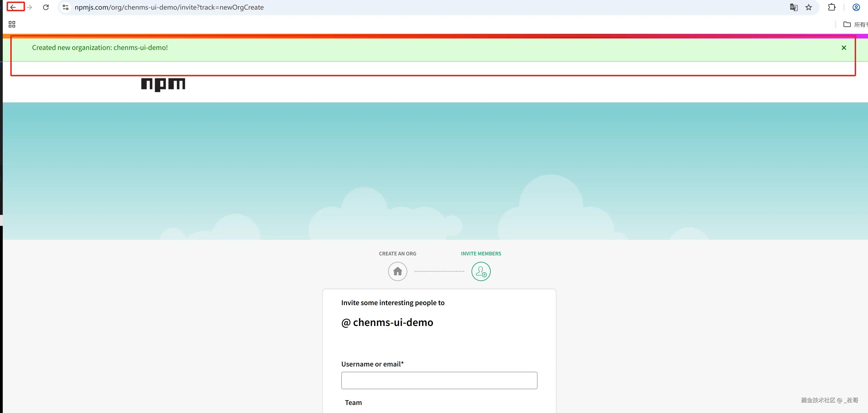Image resolution: width=868 pixels, height=413 pixels.
Task: Click the Google Translate icon
Action: point(794,7)
